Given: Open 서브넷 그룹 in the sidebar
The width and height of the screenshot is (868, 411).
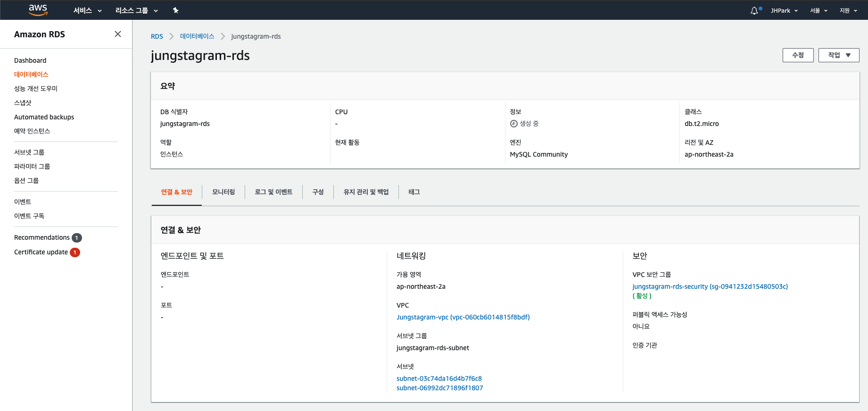Looking at the screenshot, I should click(x=29, y=152).
